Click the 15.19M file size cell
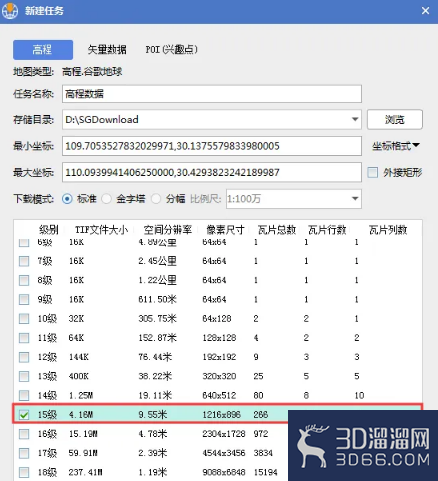 pos(83,434)
